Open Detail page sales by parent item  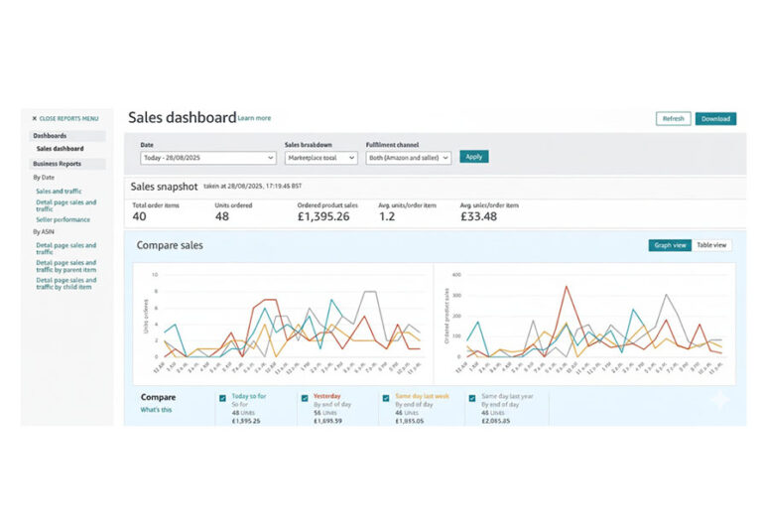coord(65,264)
